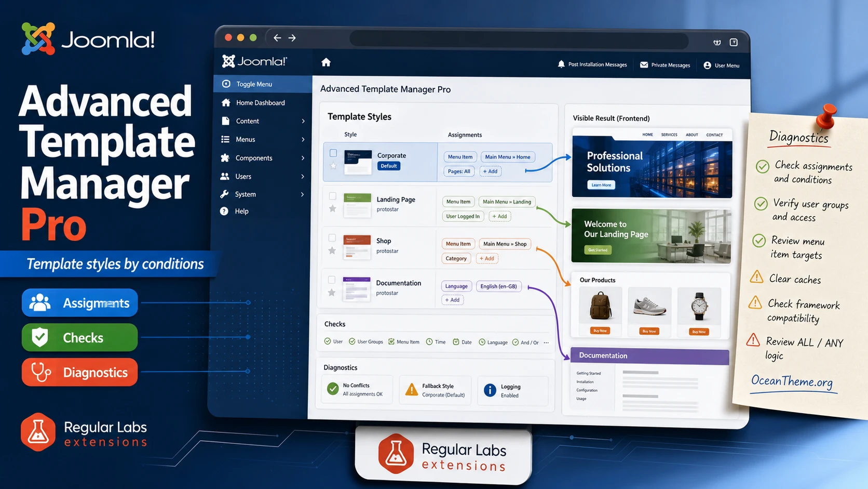Add assignment to Corporate style
Viewport: 868px width, 489px height.
pyautogui.click(x=490, y=171)
